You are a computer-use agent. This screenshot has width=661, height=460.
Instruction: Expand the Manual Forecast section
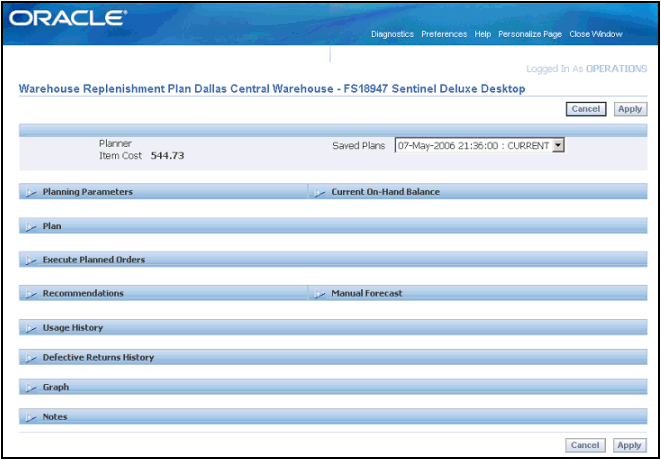click(x=320, y=293)
